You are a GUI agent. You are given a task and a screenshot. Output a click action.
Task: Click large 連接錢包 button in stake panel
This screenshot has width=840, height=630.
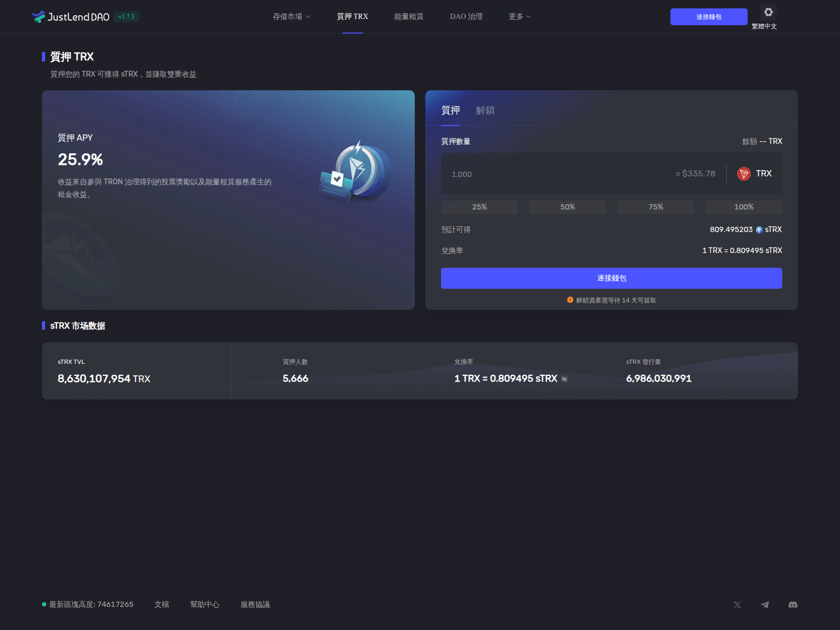[612, 278]
